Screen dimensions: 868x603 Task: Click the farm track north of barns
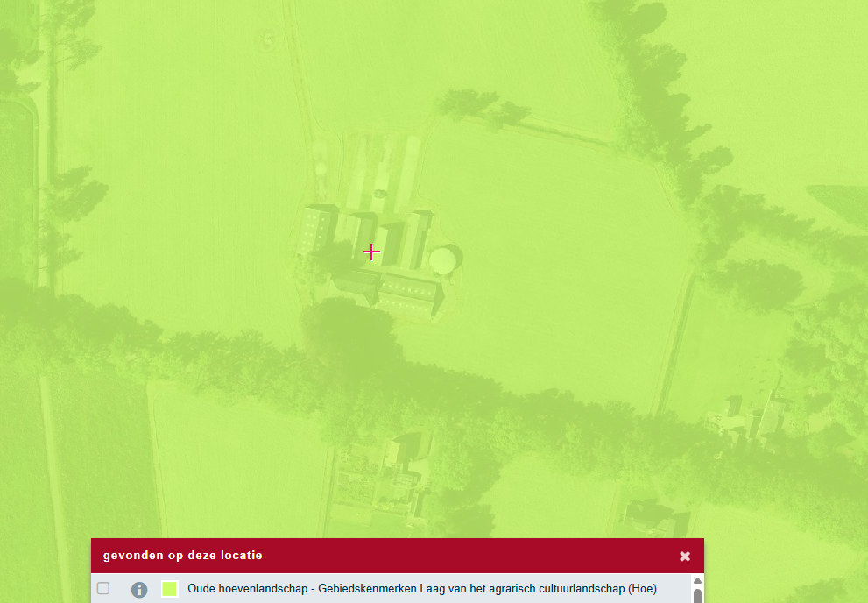[378, 171]
